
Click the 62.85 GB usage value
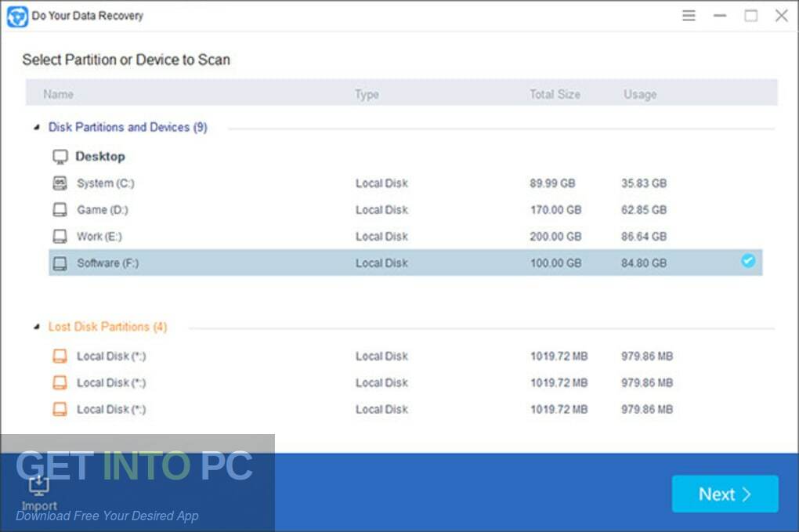[x=644, y=209]
